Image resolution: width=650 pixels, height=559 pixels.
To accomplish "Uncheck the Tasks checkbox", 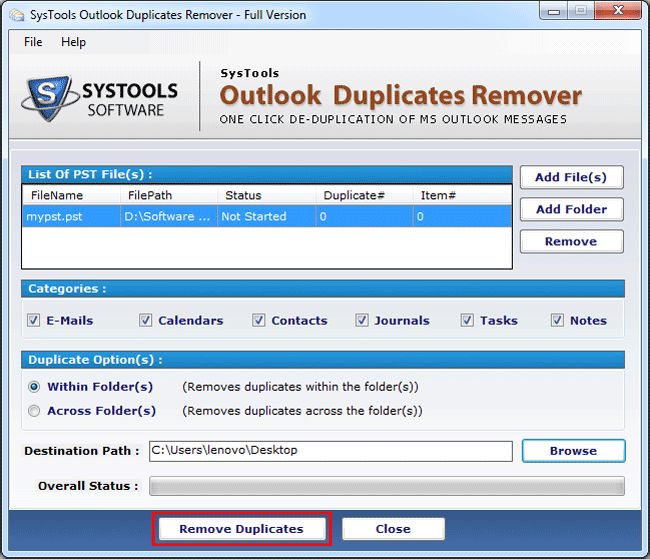I will point(467,321).
